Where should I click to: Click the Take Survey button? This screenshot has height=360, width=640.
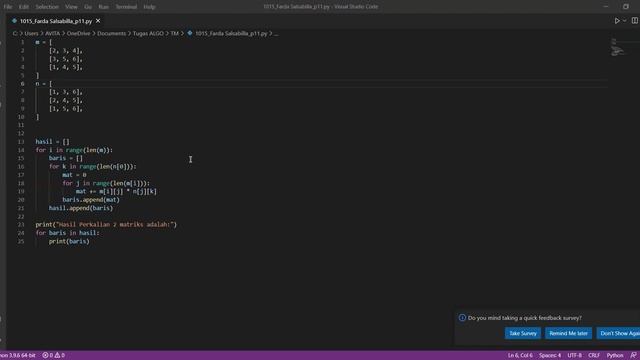click(523, 333)
